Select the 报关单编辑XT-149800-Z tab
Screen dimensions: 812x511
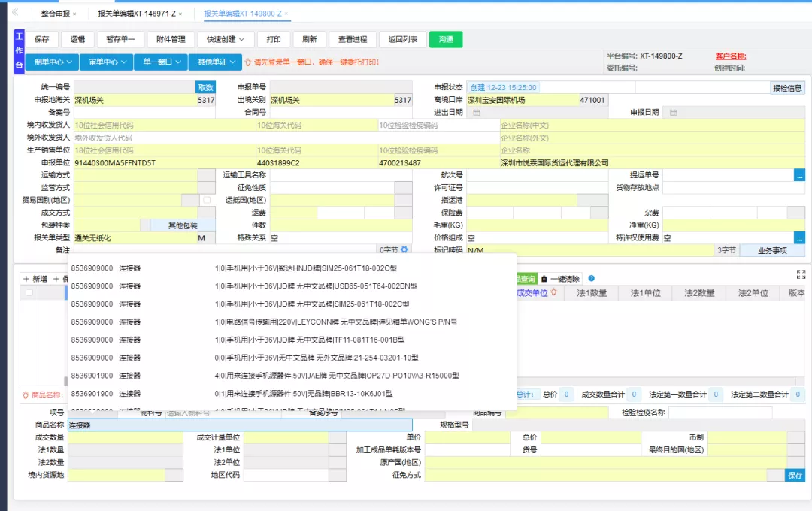pyautogui.click(x=242, y=14)
